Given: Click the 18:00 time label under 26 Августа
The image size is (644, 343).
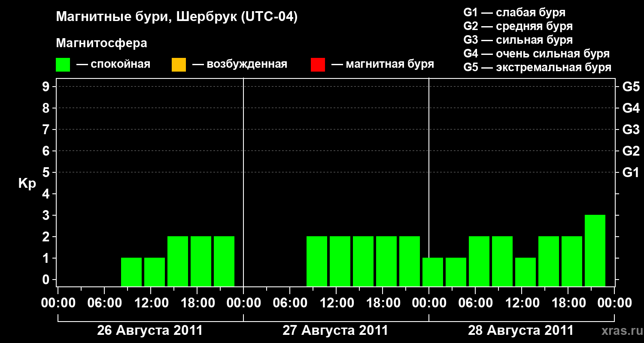Looking at the screenshot, I should pos(197,303).
